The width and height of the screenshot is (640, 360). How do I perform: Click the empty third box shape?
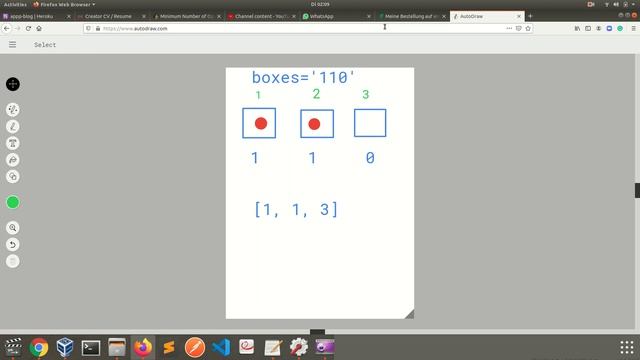pyautogui.click(x=370, y=123)
